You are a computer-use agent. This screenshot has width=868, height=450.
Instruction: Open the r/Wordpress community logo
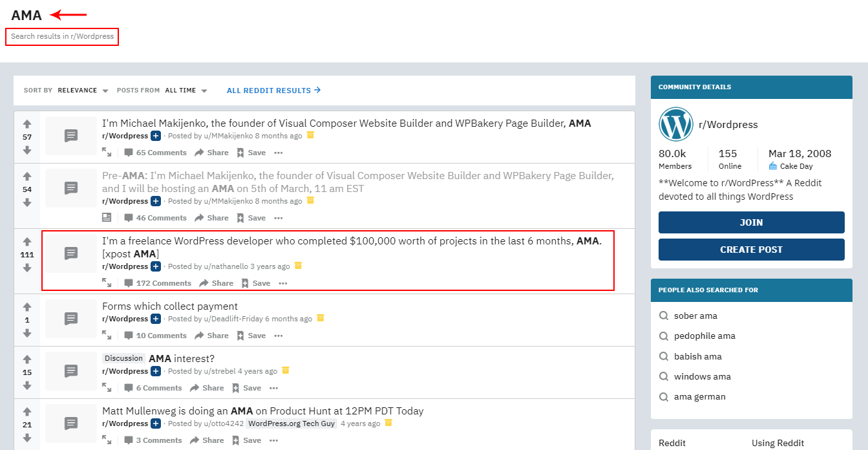(x=675, y=124)
